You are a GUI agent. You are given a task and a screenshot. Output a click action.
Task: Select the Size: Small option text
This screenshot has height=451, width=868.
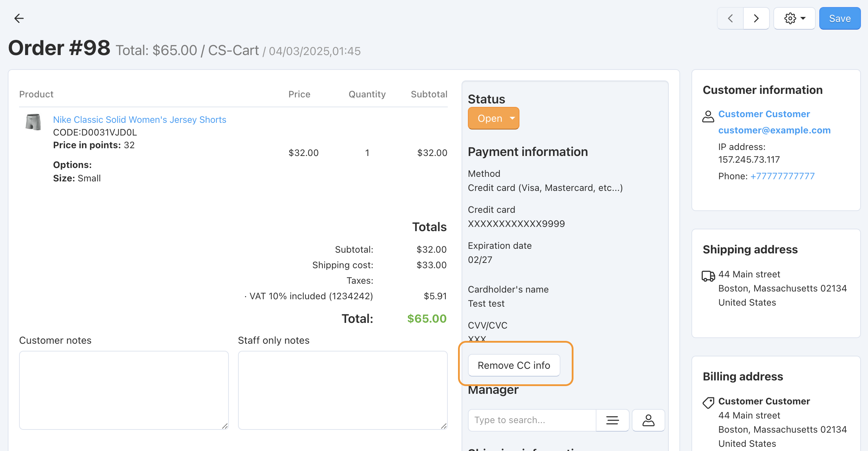point(77,178)
